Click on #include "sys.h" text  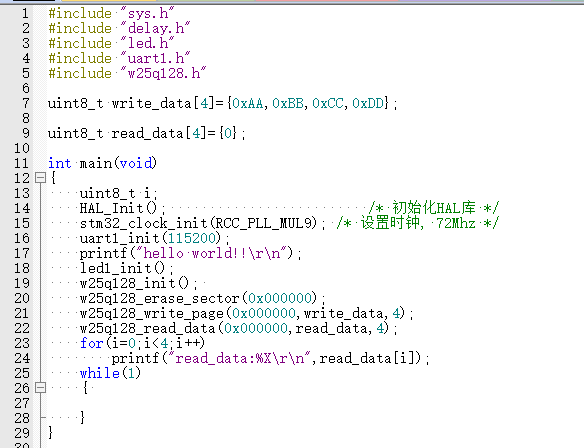tap(111, 13)
